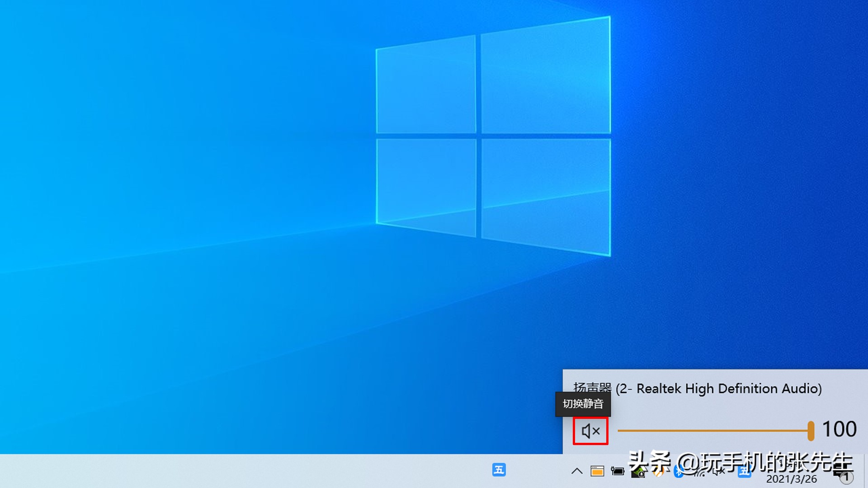Screen dimensions: 868x488
Task: Click the orange striped tray icon
Action: (659, 472)
